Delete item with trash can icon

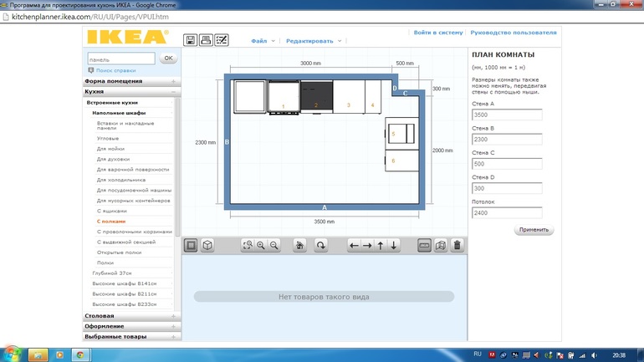pyautogui.click(x=457, y=246)
